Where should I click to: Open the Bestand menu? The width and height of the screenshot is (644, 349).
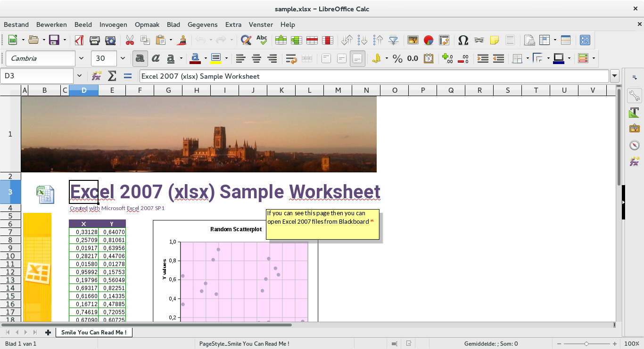(x=17, y=24)
